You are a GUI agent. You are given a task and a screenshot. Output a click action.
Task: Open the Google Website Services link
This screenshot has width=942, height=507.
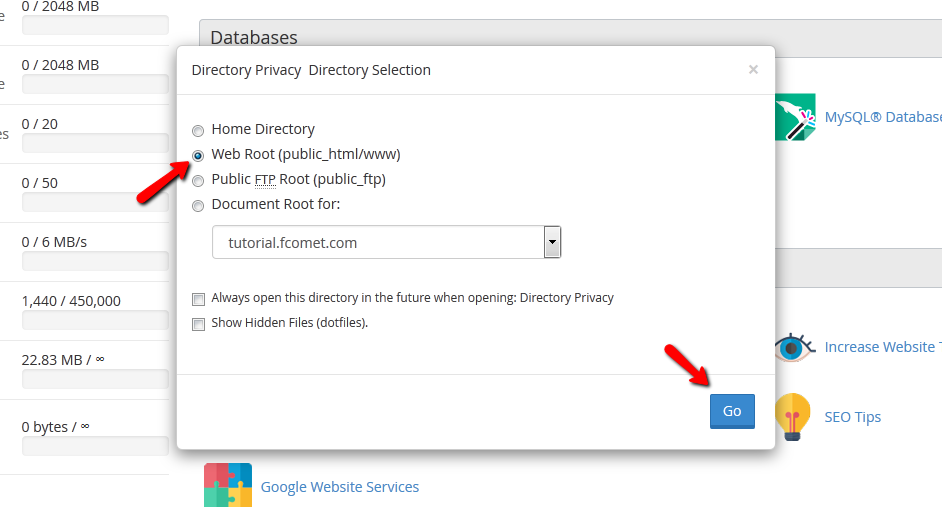tap(339, 487)
